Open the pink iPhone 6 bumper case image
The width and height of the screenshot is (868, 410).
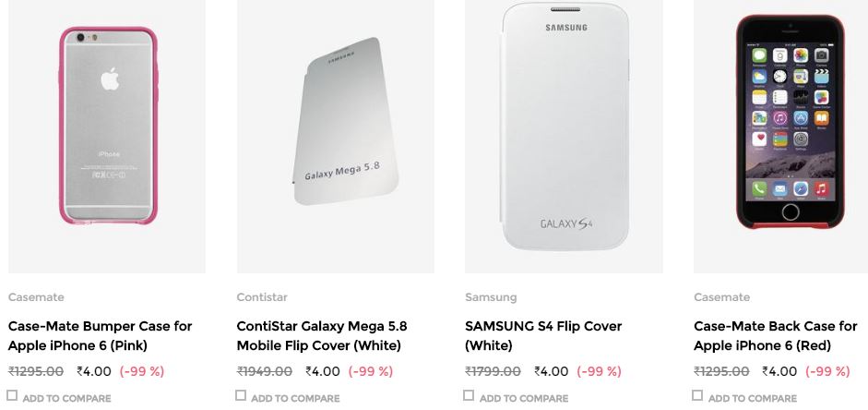108,127
